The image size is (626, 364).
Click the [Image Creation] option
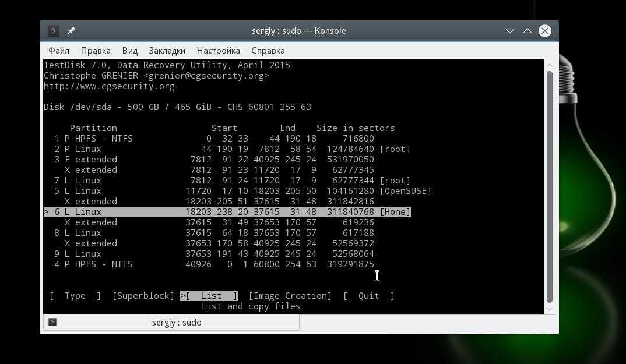[290, 296]
